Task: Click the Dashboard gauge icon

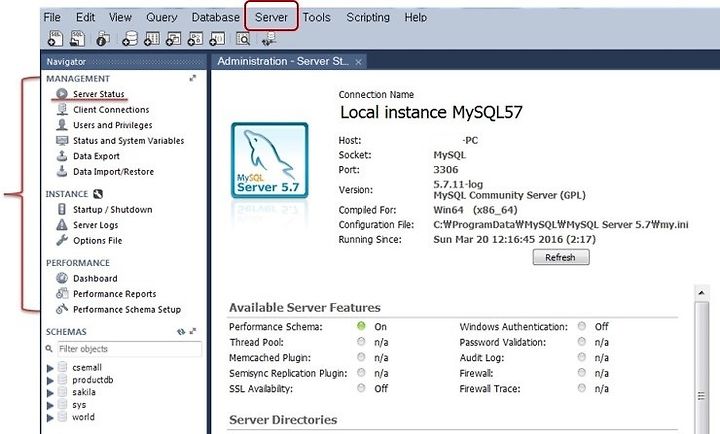Action: point(62,278)
